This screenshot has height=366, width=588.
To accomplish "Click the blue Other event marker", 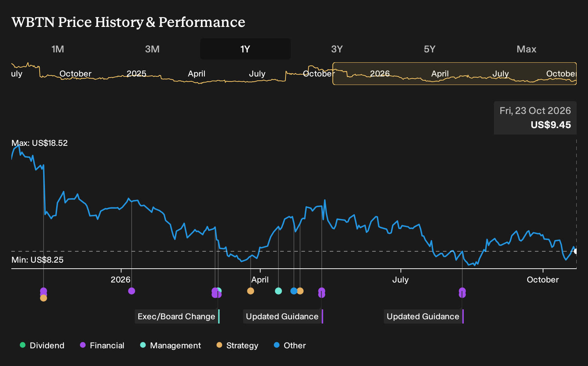I will [294, 291].
